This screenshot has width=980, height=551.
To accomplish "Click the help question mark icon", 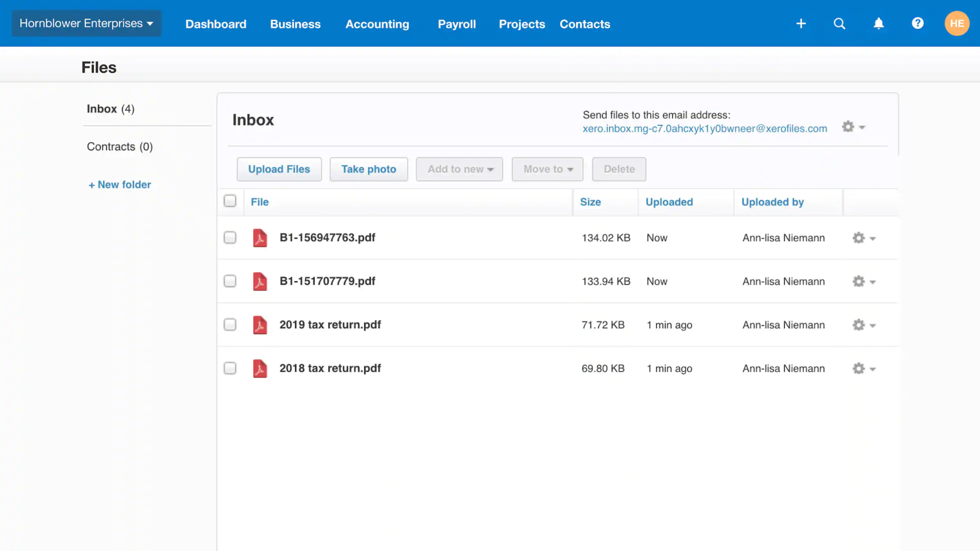I will click(x=917, y=23).
